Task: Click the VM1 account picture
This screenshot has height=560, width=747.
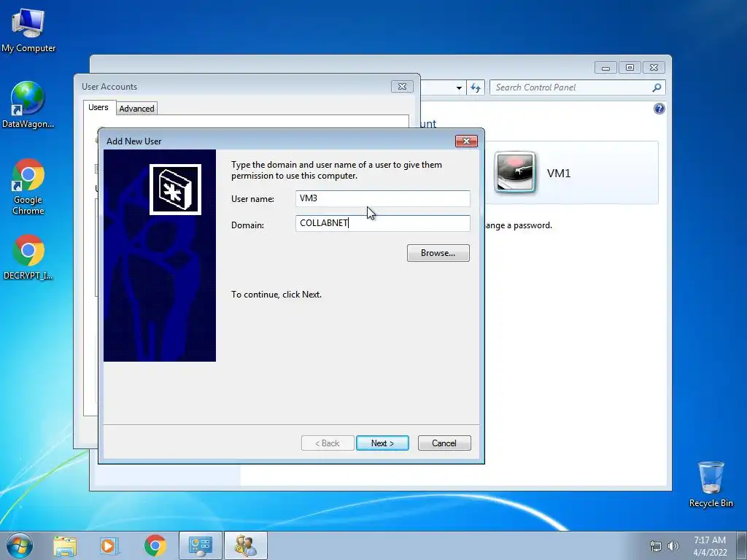Action: 515,172
